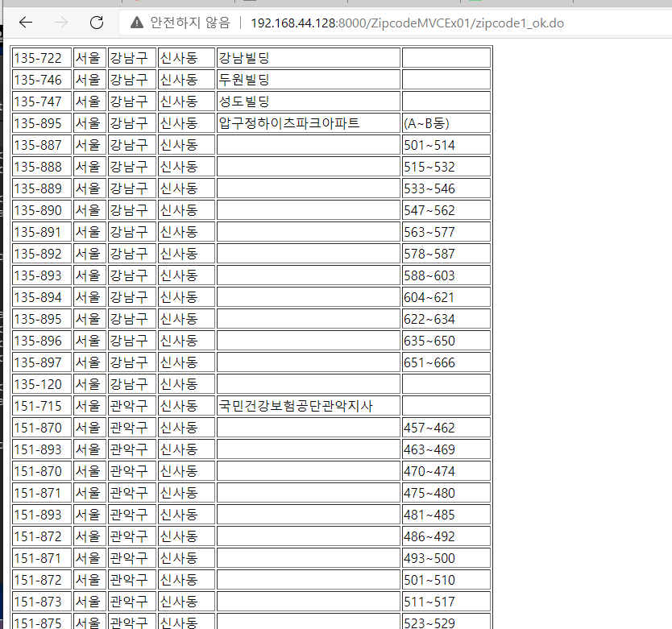
Task: Select zipcode cell 135-894
Action: pos(42,297)
